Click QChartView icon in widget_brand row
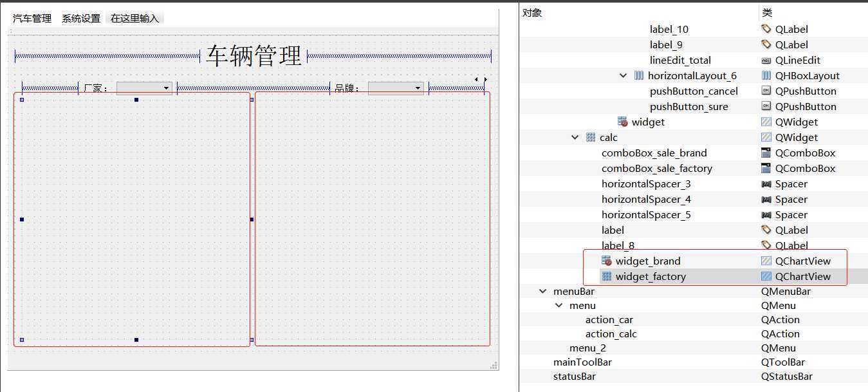Viewport: 868px width, 392px height. [x=766, y=261]
